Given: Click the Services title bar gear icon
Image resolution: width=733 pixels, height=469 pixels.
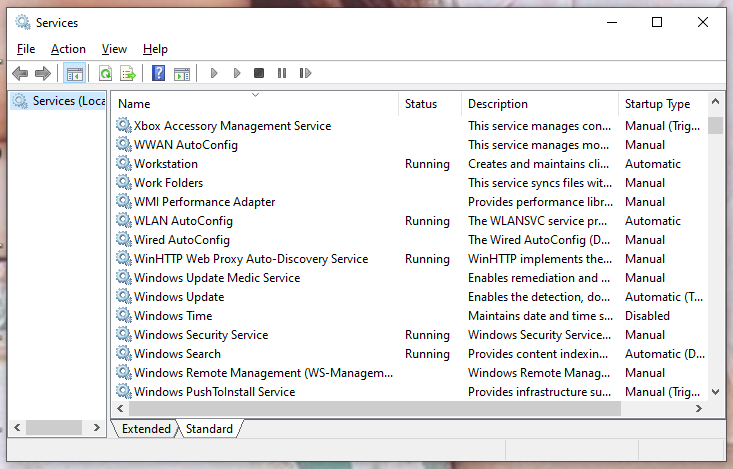Looking at the screenshot, I should click(x=22, y=22).
